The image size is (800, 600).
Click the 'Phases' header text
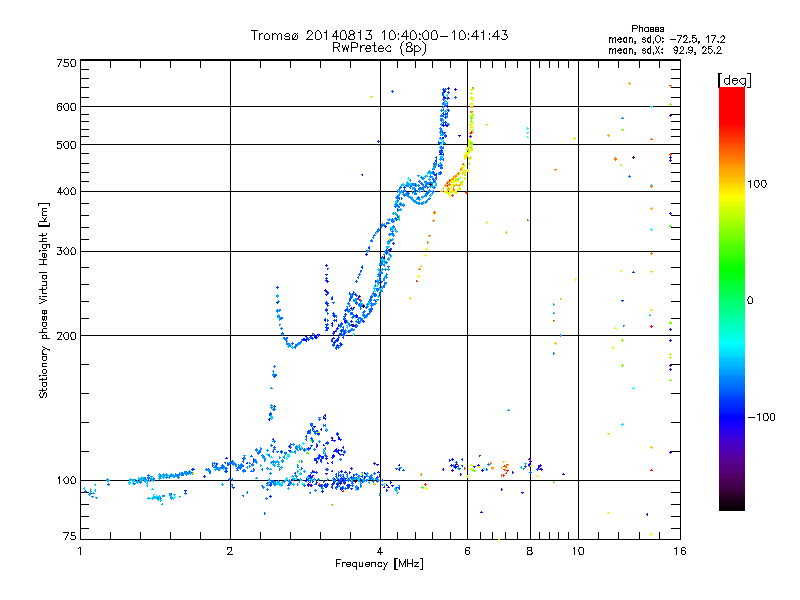[x=647, y=29]
